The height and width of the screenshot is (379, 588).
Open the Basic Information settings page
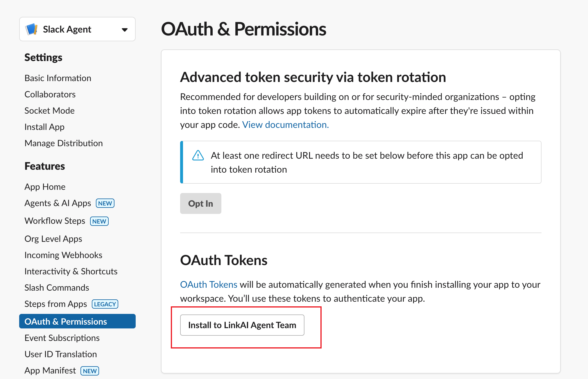tap(58, 78)
